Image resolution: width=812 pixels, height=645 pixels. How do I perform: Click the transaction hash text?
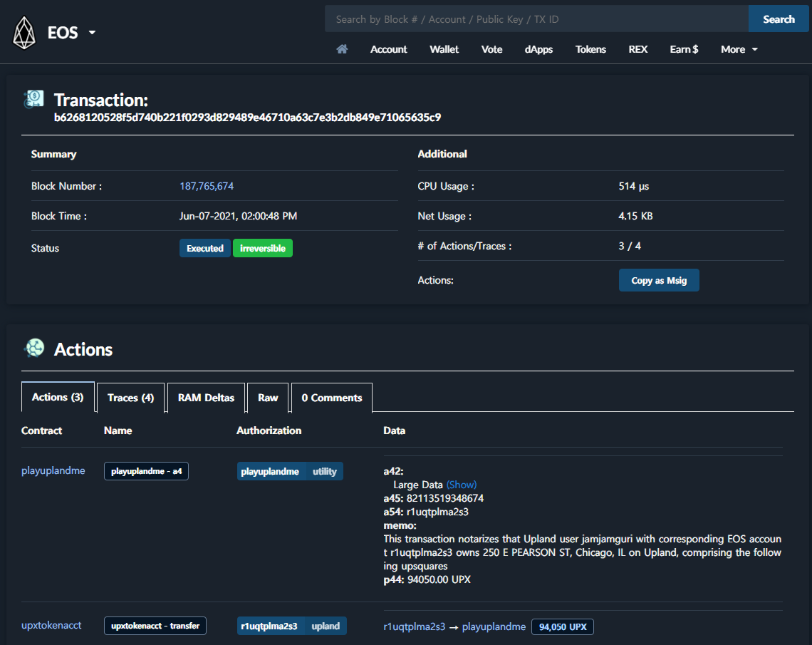(248, 118)
